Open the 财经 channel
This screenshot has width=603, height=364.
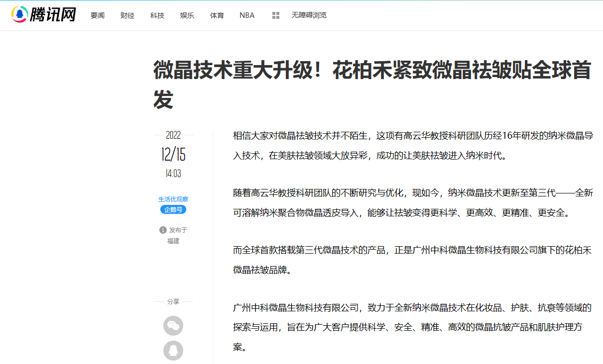point(127,15)
